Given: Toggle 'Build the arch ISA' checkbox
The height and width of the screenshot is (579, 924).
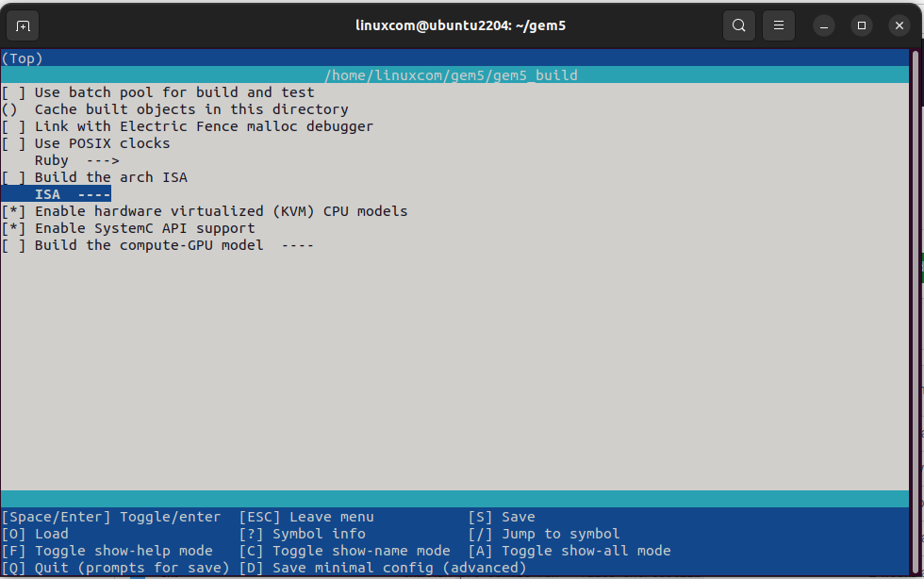Looking at the screenshot, I should [14, 177].
